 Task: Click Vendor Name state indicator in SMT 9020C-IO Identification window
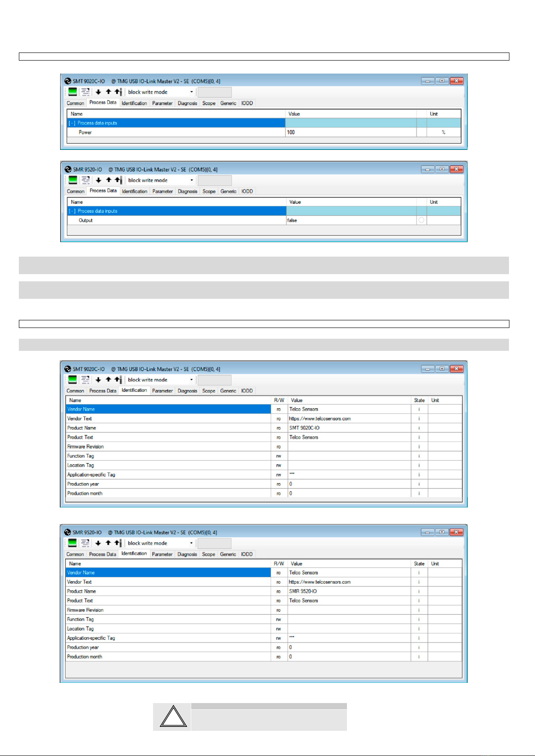[x=419, y=409]
